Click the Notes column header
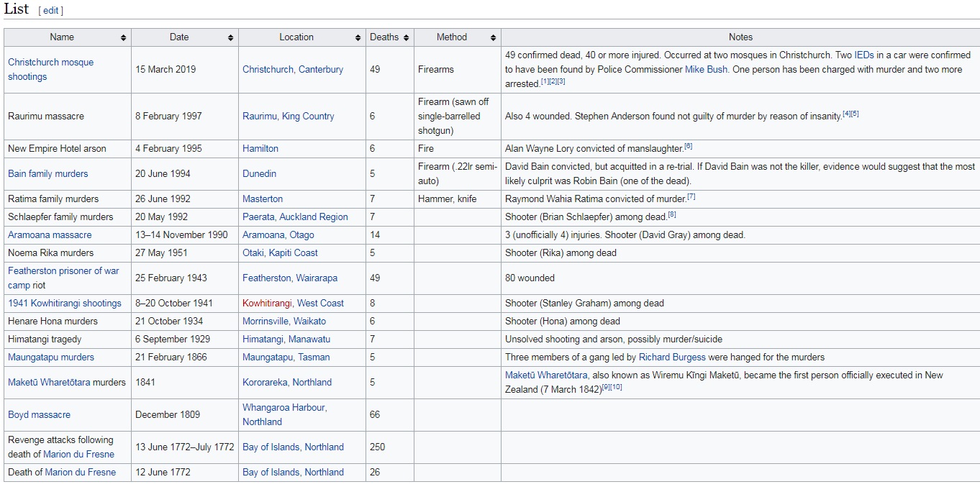The image size is (980, 492). (x=740, y=37)
